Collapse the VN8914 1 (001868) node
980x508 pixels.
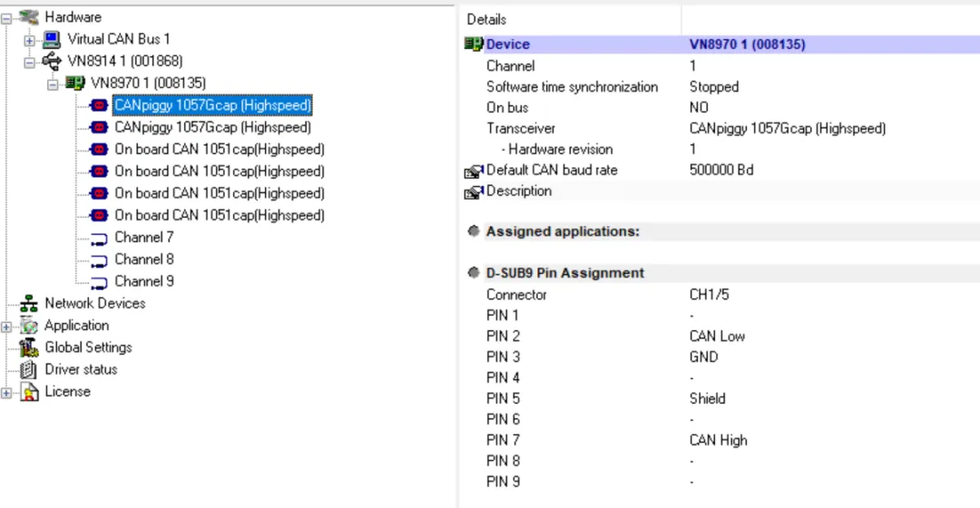pos(29,63)
